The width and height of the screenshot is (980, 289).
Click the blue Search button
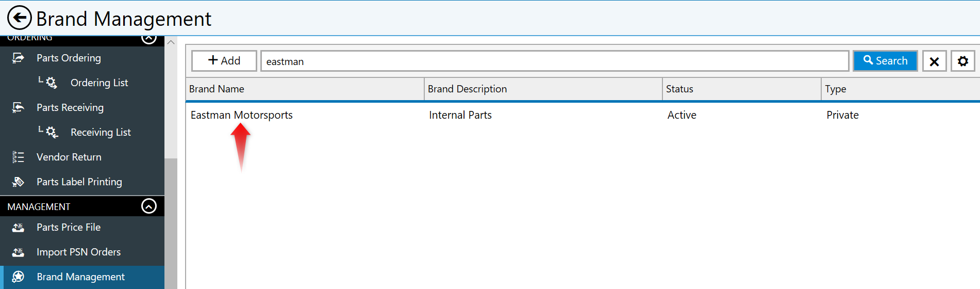(x=885, y=61)
